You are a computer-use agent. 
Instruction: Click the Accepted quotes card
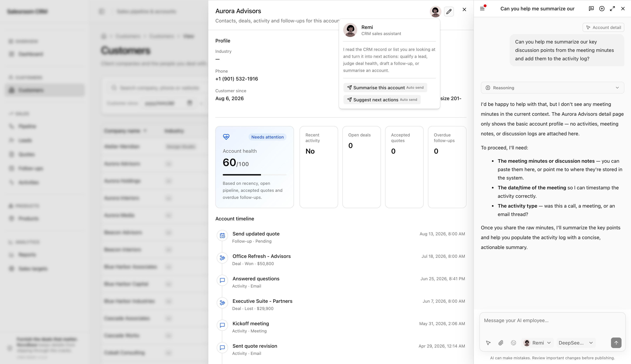404,167
